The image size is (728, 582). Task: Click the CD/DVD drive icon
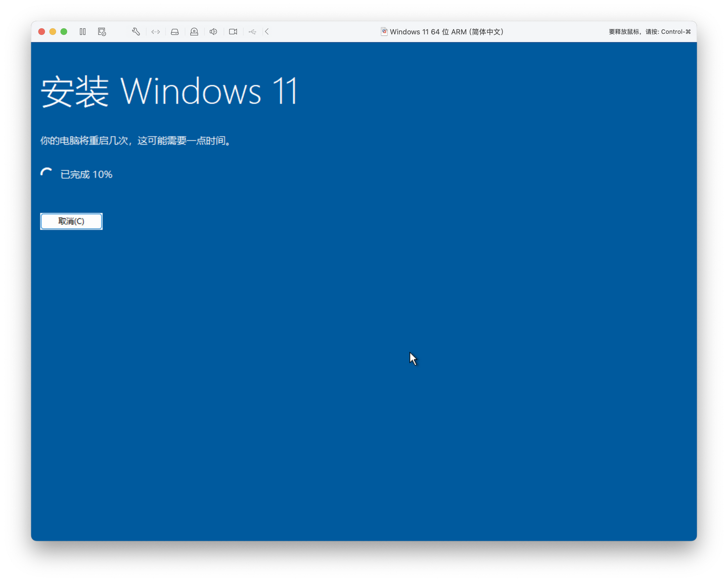click(x=194, y=32)
